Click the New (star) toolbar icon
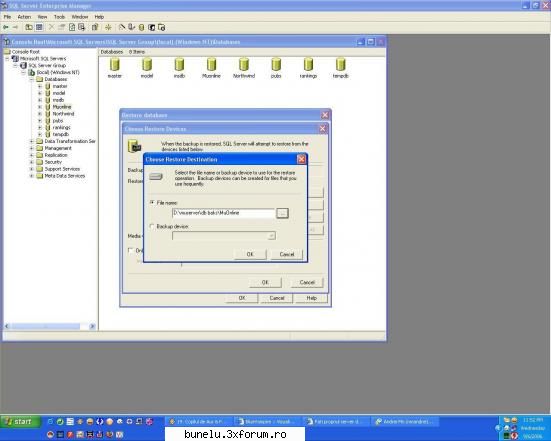551x441 pixels. point(108,27)
